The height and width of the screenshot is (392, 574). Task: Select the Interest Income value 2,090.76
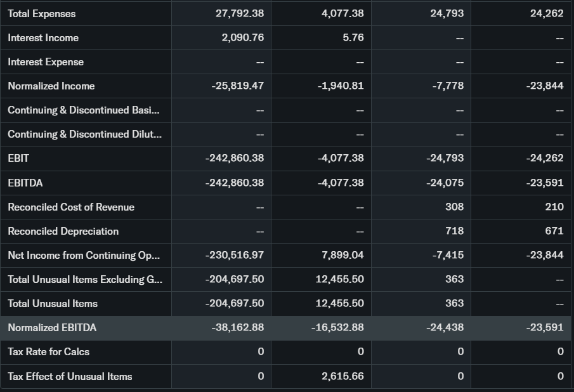pyautogui.click(x=242, y=37)
